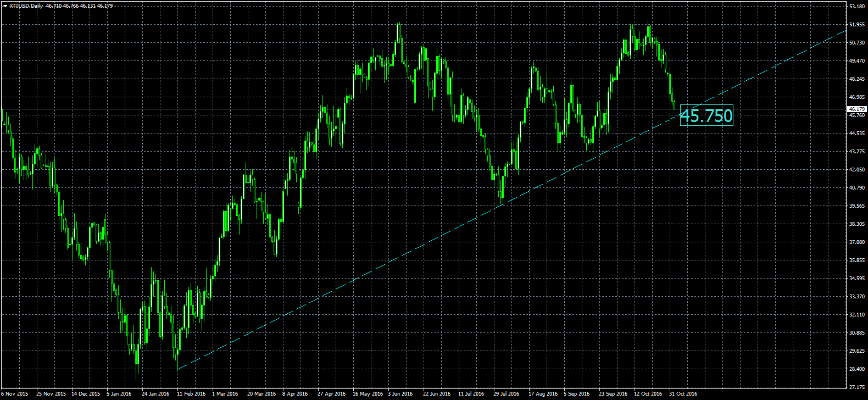Viewport: 868px width, 400px height.
Task: Click the 6 Nov 2015 date label
Action: click(x=15, y=394)
